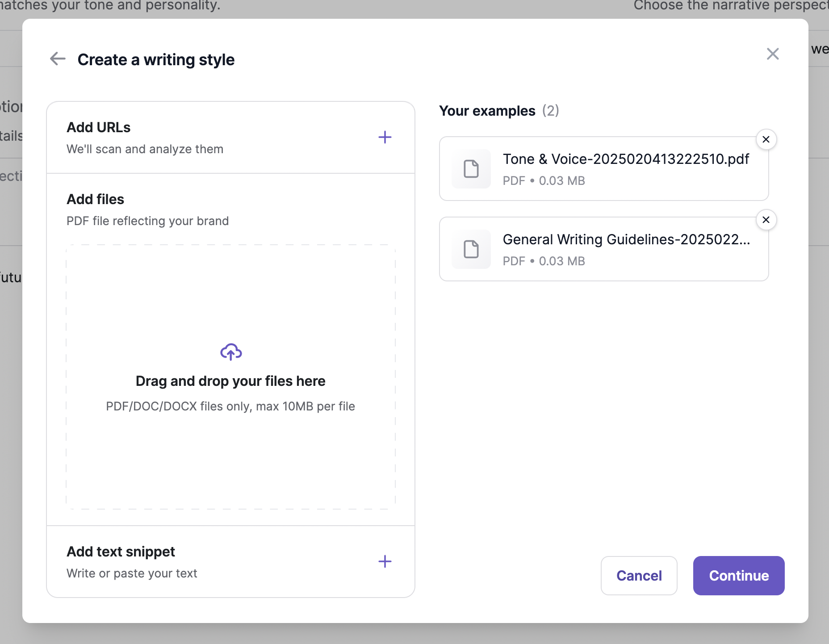Screen dimensions: 829x644
Task: Close the Create a writing style dialog
Action: 773,53
